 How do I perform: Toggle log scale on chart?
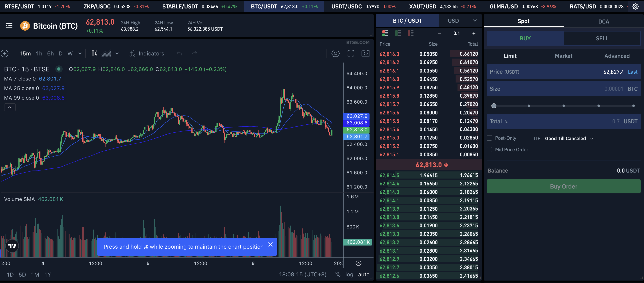(x=349, y=274)
